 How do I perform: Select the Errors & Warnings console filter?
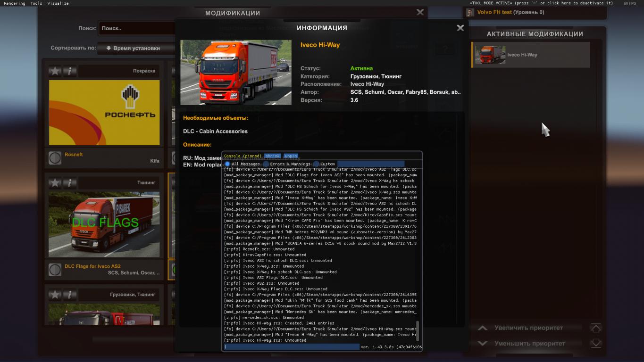(x=266, y=164)
